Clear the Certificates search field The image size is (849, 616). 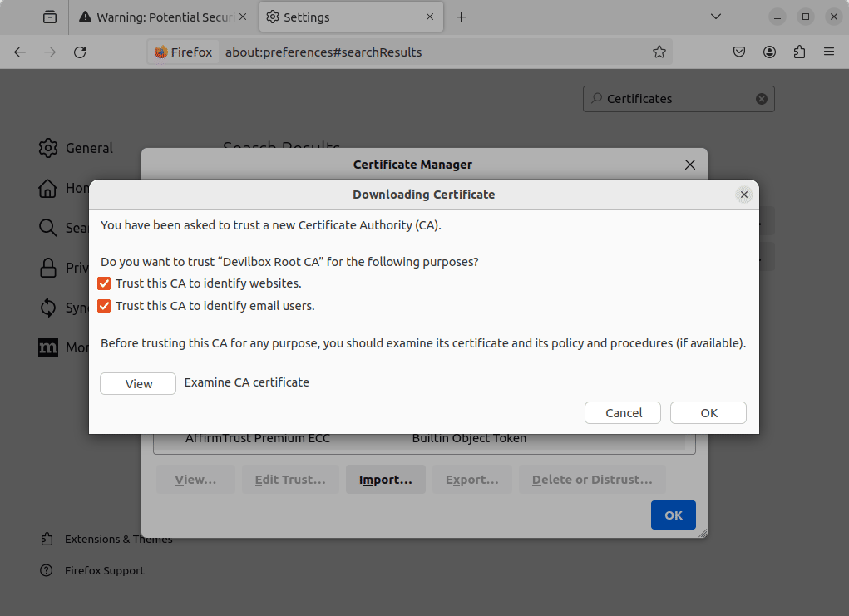(x=761, y=99)
